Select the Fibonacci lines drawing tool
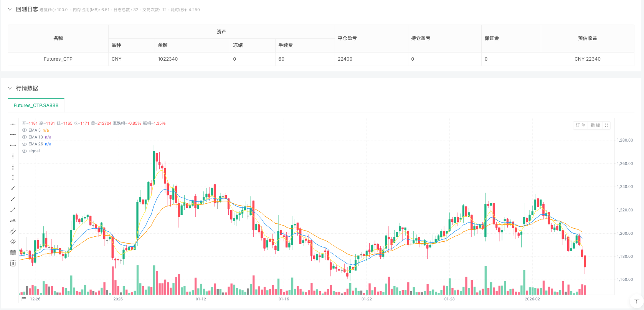Image resolution: width=644 pixels, height=310 pixels. (x=13, y=252)
